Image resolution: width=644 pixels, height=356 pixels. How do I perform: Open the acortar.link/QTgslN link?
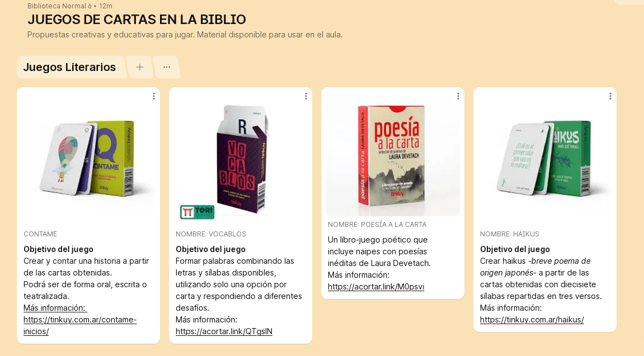(x=224, y=331)
